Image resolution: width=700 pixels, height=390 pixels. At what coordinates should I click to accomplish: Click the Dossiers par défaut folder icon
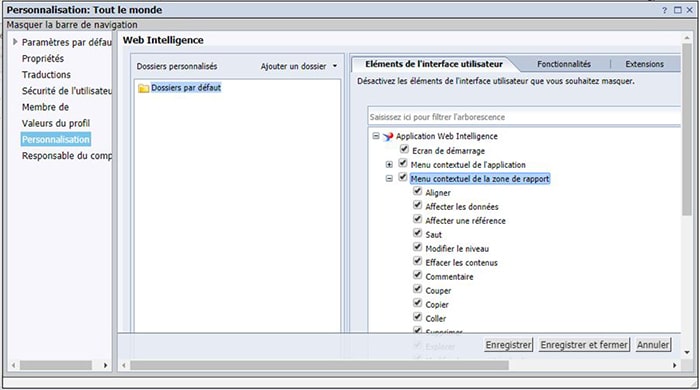coord(143,88)
